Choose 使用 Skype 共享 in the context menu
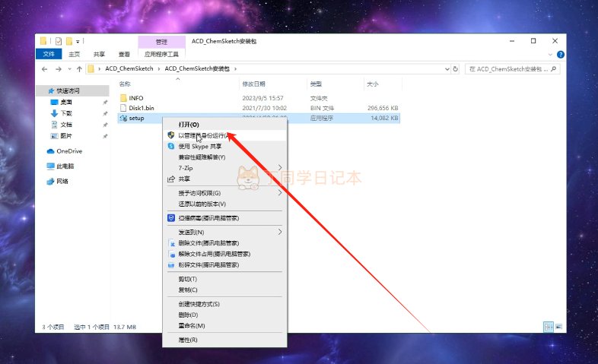Image resolution: width=598 pixels, height=364 pixels. point(224,146)
